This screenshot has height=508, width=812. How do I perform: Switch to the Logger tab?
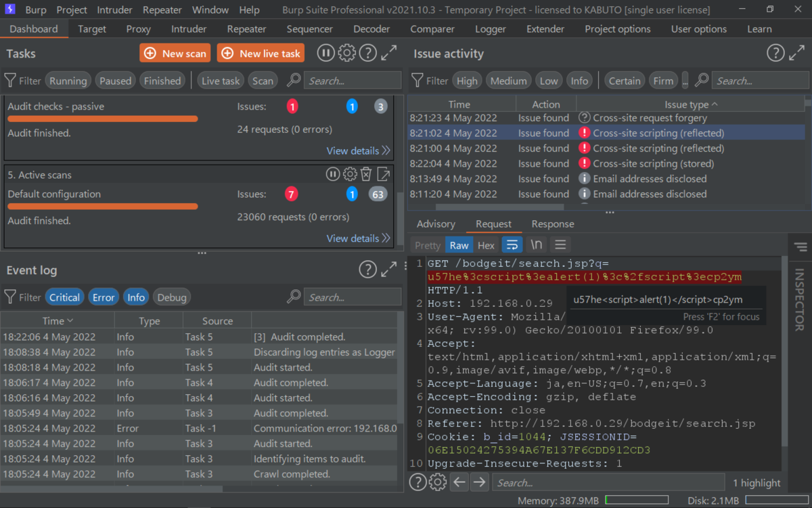[491, 29]
